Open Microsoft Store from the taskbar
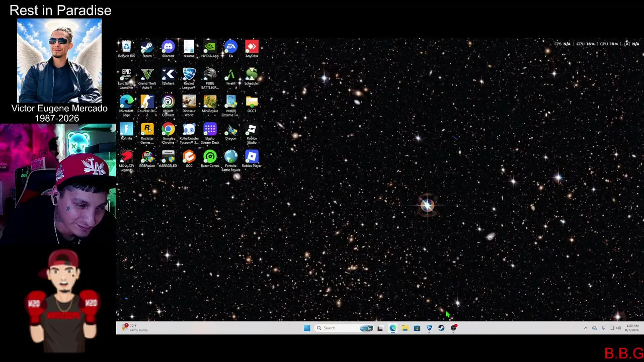Viewport: 644px width, 362px height. pyautogui.click(x=417, y=328)
